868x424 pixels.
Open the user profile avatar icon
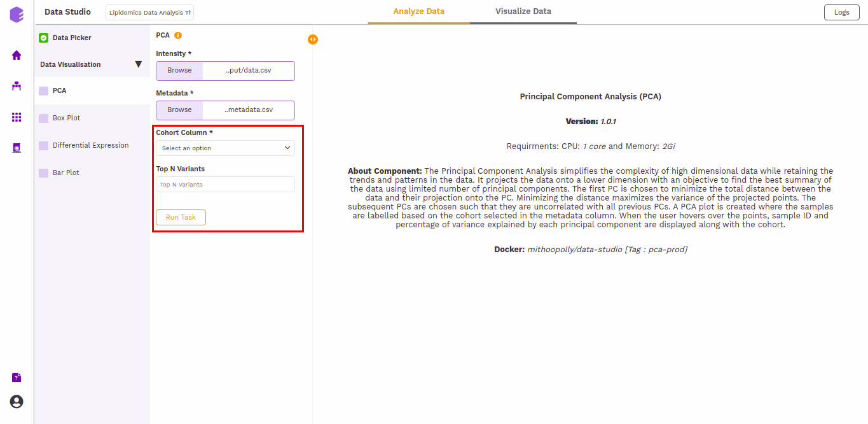tap(17, 402)
